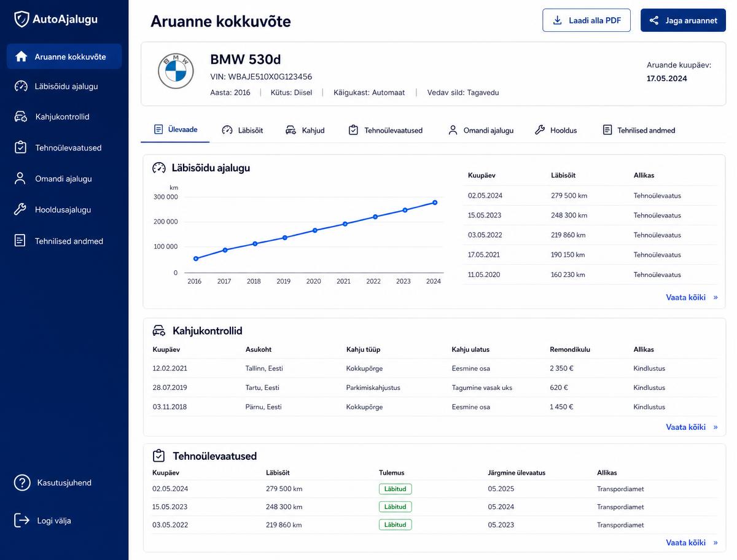
Task: Click the Läbitud badge for 15.05.2023
Action: coord(396,507)
